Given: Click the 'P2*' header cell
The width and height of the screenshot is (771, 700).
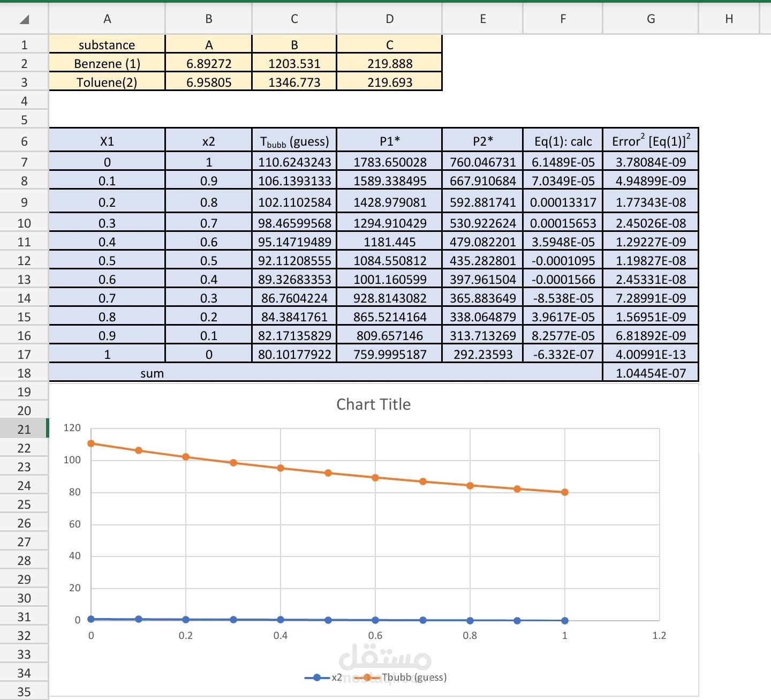Looking at the screenshot, I should [x=483, y=141].
